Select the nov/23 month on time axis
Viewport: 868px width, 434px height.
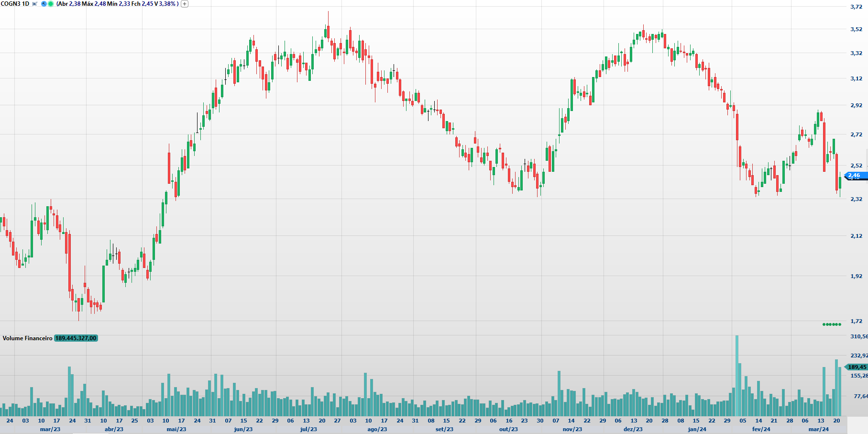tap(572, 429)
